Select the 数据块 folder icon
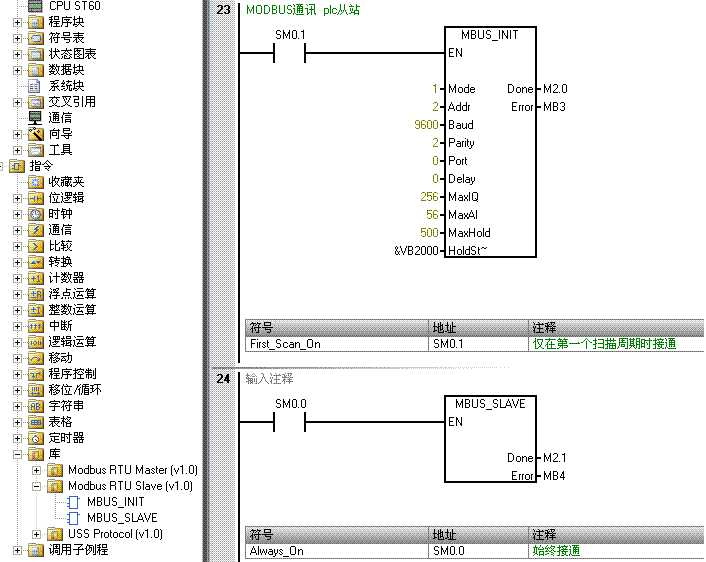Image resolution: width=706 pixels, height=562 pixels. point(36,70)
